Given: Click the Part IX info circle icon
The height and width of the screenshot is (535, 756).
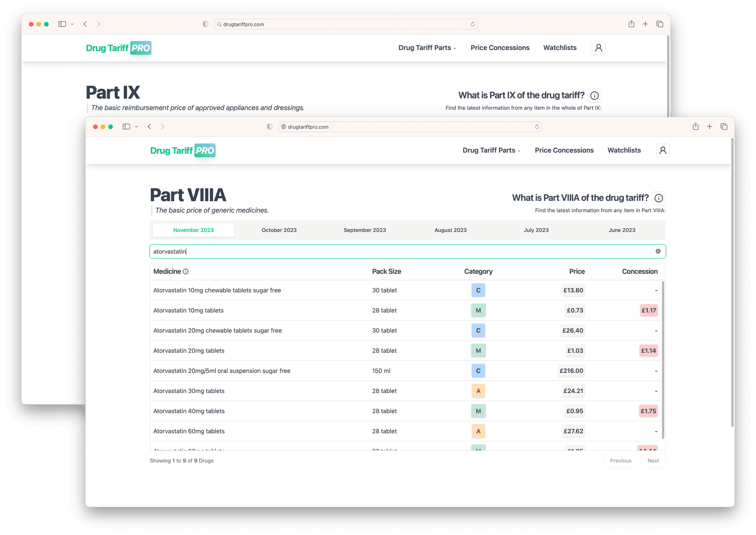Looking at the screenshot, I should coord(595,96).
